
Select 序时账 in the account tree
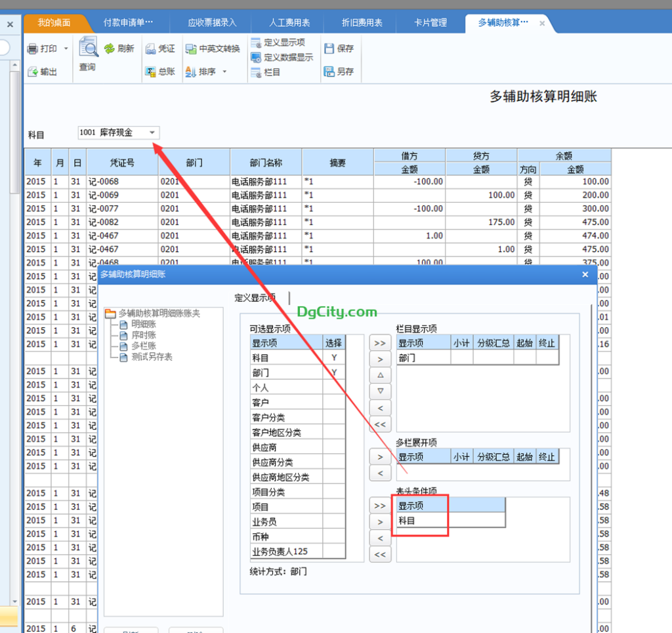point(144,335)
